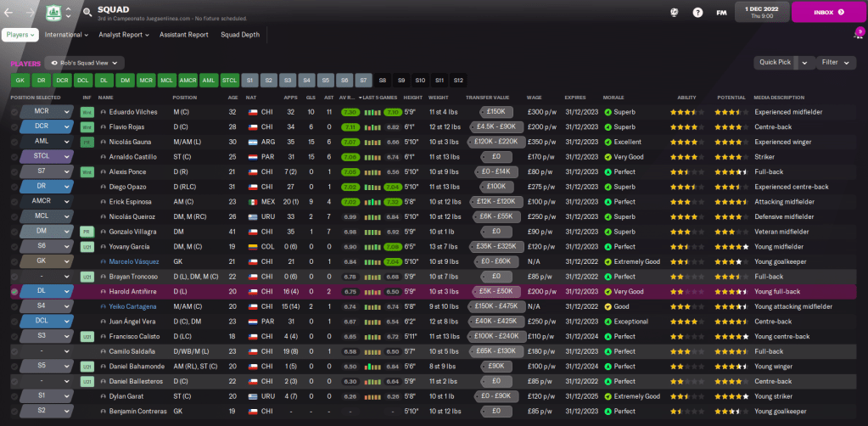
Task: Open the help question mark icon
Action: pos(697,13)
